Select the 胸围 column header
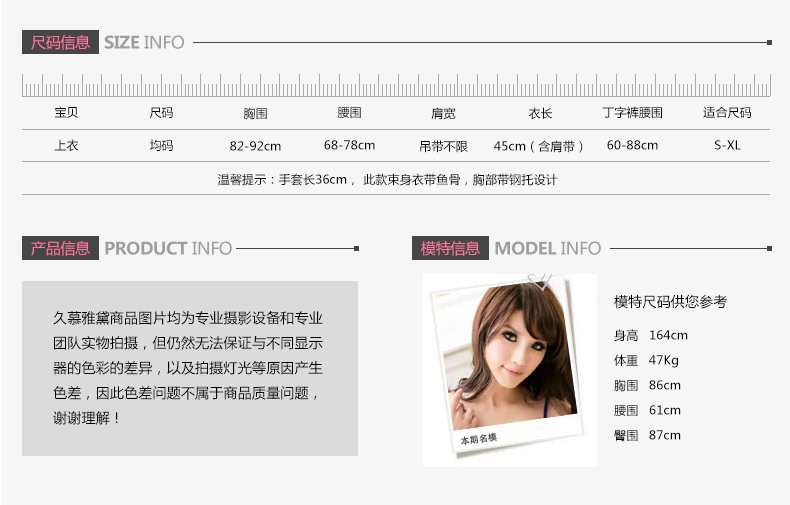This screenshot has height=505, width=790. point(255,113)
